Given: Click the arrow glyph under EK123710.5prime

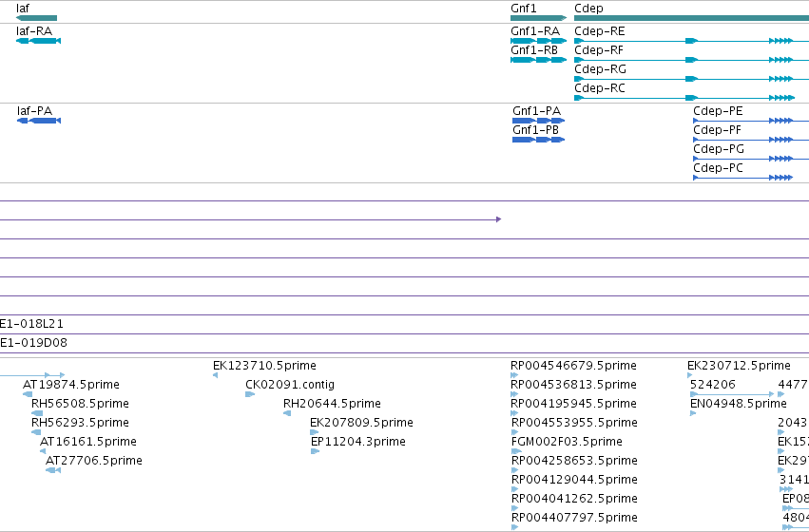Looking at the screenshot, I should pyautogui.click(x=215, y=375).
